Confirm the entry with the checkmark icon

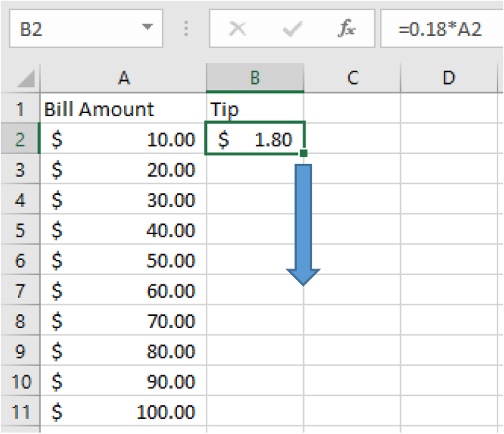pyautogui.click(x=293, y=29)
